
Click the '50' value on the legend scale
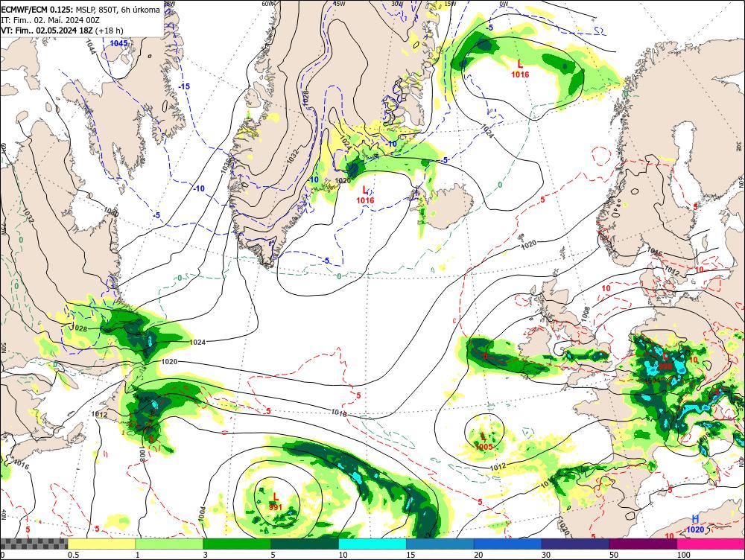(x=613, y=555)
